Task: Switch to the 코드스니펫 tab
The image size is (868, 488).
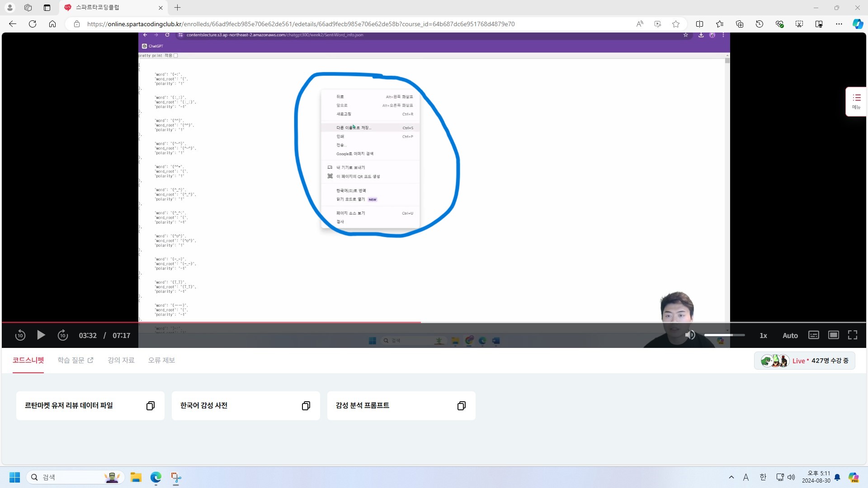Action: (x=28, y=360)
